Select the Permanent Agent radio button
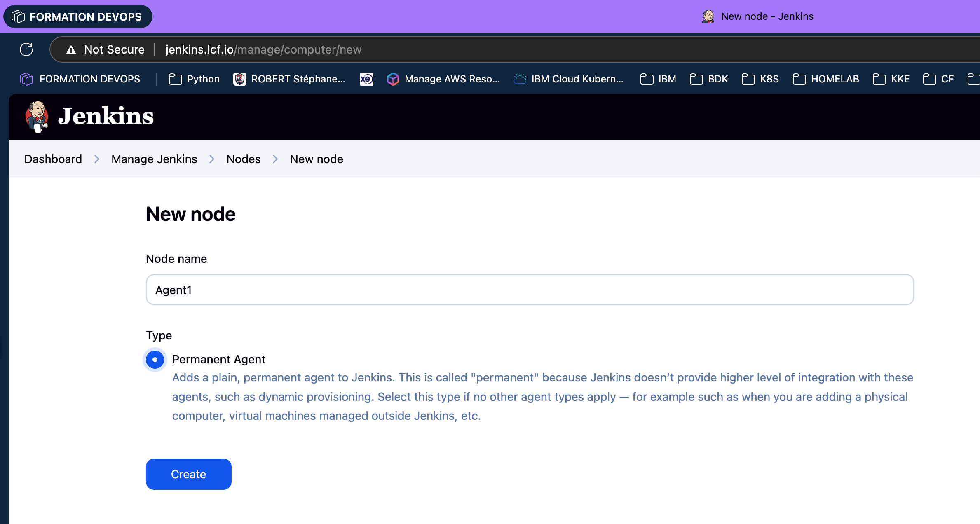980x524 pixels. [x=155, y=360]
